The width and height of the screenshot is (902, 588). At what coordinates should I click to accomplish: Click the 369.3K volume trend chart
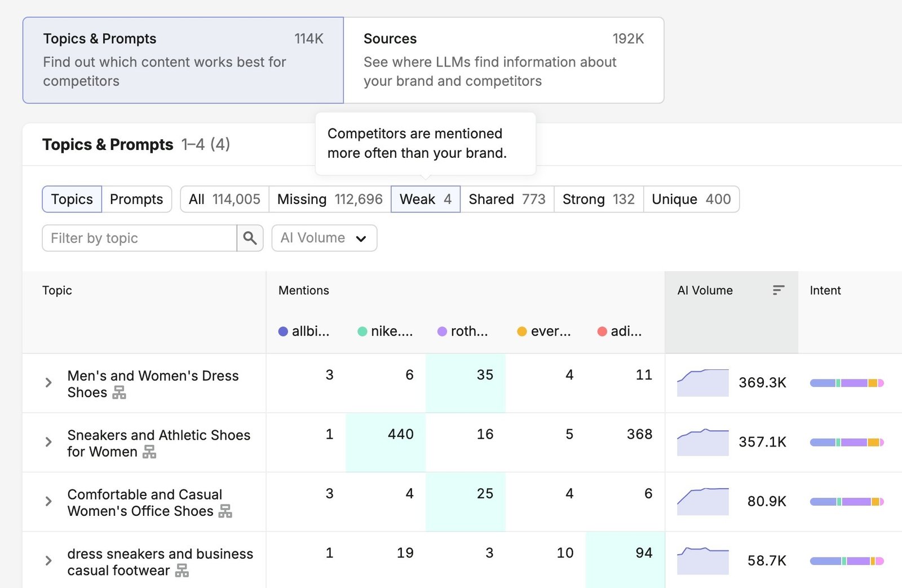click(x=702, y=383)
